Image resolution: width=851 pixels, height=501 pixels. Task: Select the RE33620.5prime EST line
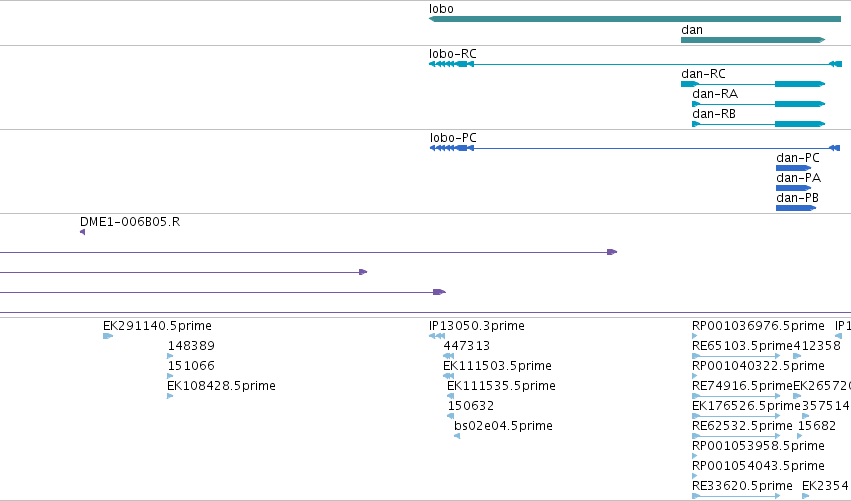pos(736,496)
